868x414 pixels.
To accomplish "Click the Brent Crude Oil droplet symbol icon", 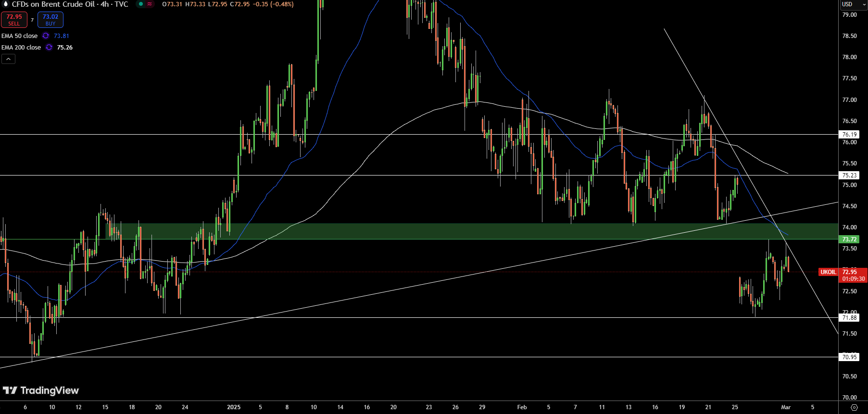I will [x=6, y=4].
